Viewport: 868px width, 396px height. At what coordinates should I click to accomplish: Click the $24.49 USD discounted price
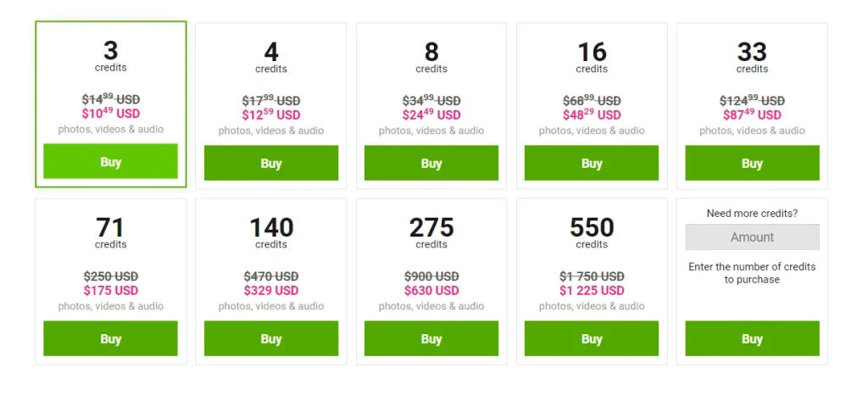click(x=431, y=114)
